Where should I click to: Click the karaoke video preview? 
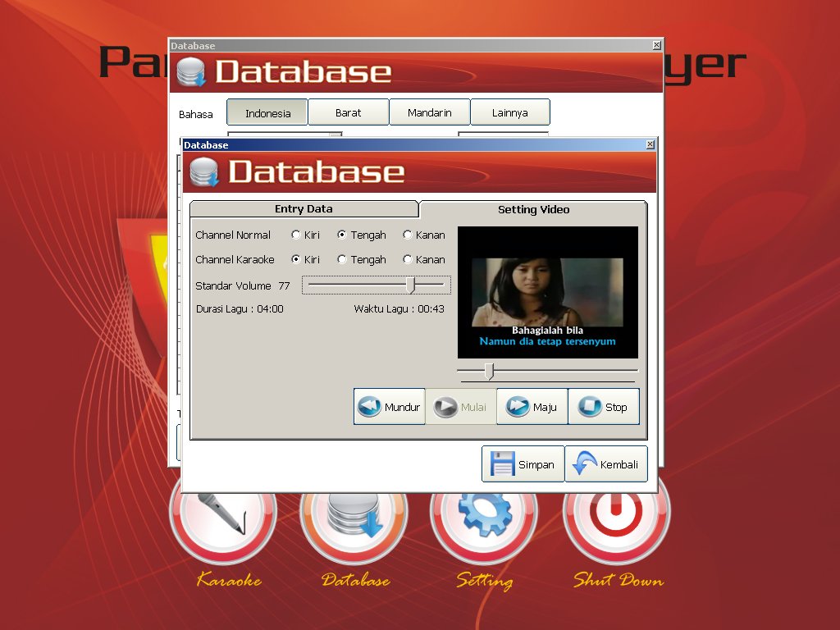(547, 293)
